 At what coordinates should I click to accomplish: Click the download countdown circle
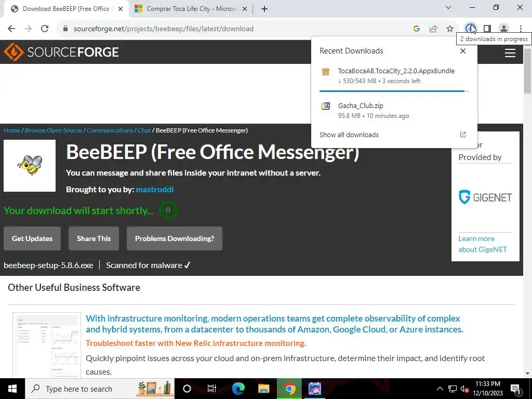click(168, 210)
